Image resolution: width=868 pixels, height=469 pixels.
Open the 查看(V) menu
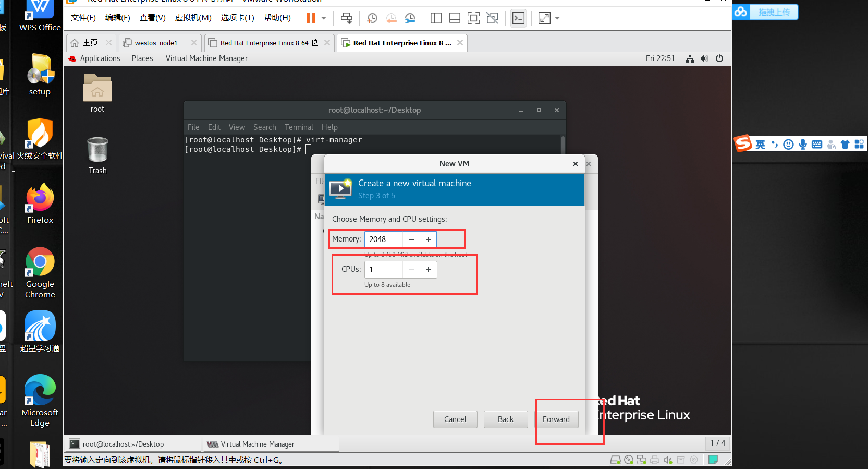click(153, 18)
